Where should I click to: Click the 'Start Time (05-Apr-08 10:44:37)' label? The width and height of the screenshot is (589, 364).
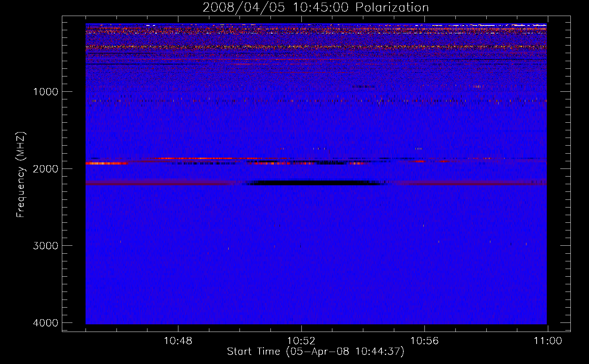316,352
